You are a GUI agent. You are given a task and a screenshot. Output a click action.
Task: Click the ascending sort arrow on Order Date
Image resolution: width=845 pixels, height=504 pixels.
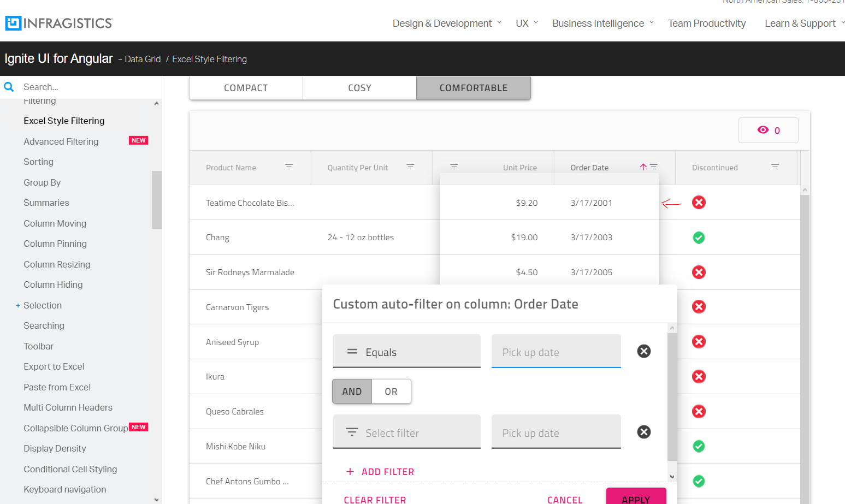(642, 167)
